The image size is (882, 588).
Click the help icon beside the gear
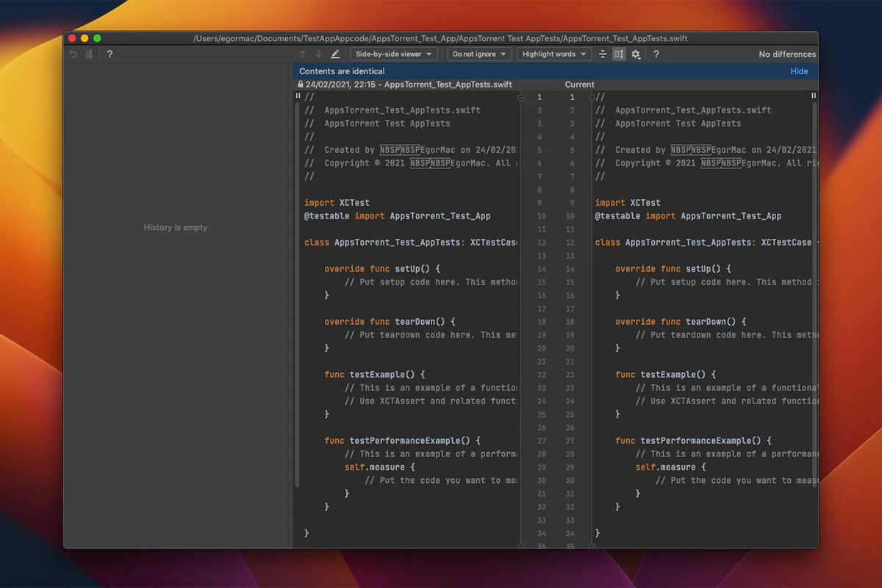[656, 54]
